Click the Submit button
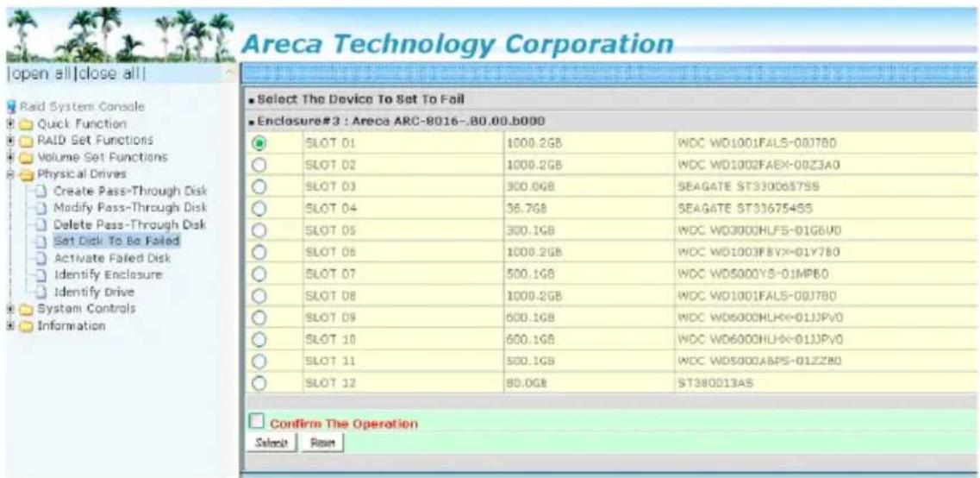 272,443
